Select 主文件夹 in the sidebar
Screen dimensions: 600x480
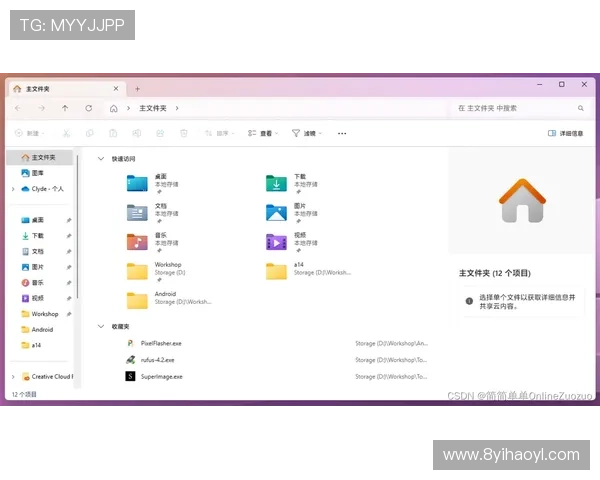coord(40,157)
